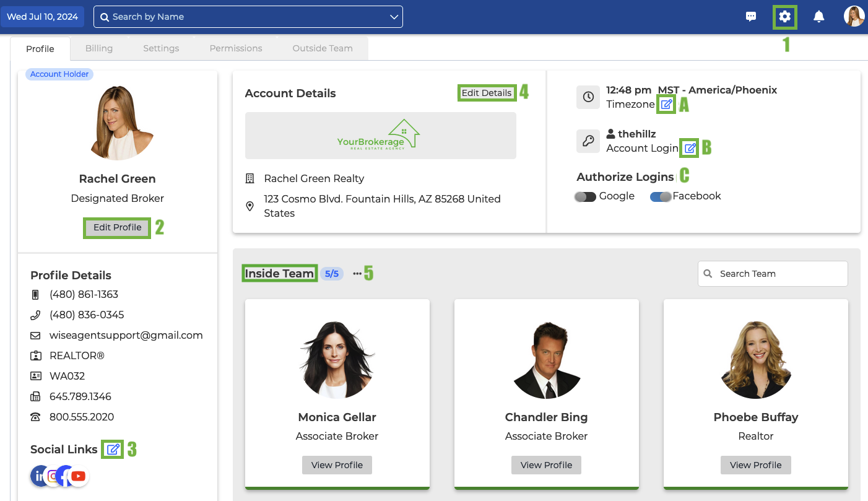Click the mobile phone icon beside (480) 861-1363
The image size is (868, 501).
pos(35,295)
